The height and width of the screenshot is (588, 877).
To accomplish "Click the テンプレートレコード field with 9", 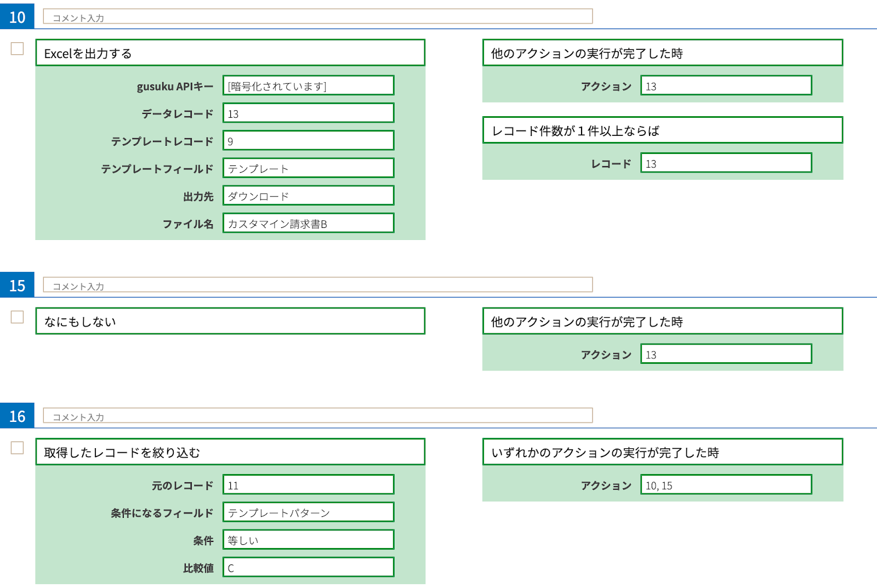I will click(309, 140).
